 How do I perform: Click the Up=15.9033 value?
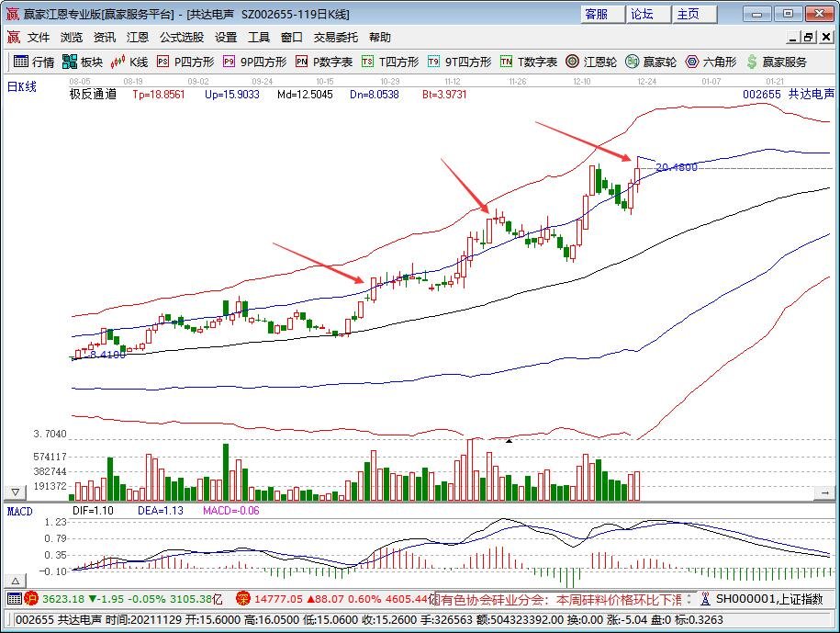click(x=232, y=95)
